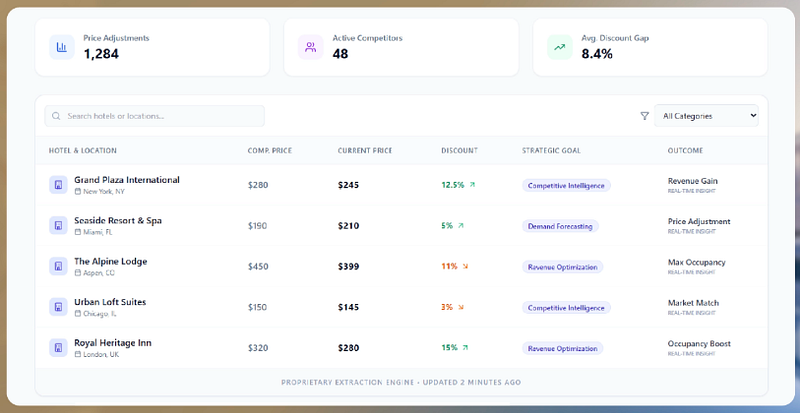Click the Price Adjustments bar chart icon
This screenshot has width=800, height=413.
(x=62, y=47)
